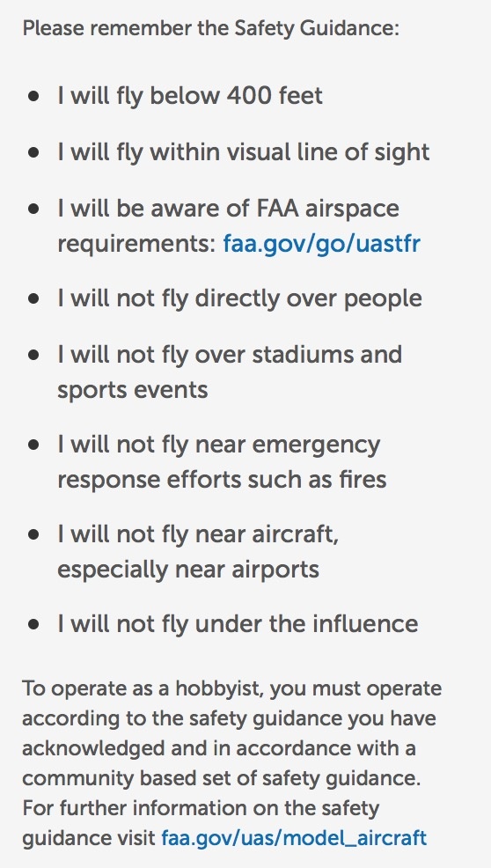The width and height of the screenshot is (491, 868).
Task: Click 'not fly under the influence' text
Action: coord(267,624)
